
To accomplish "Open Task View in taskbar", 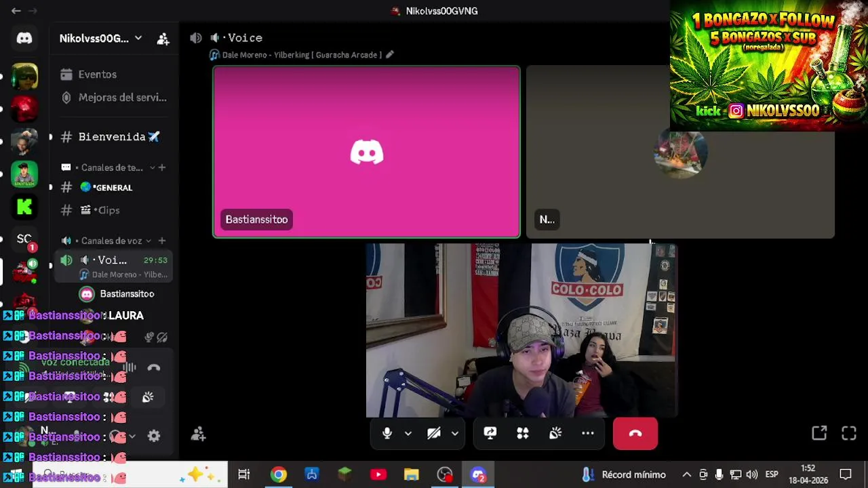I will (x=244, y=474).
